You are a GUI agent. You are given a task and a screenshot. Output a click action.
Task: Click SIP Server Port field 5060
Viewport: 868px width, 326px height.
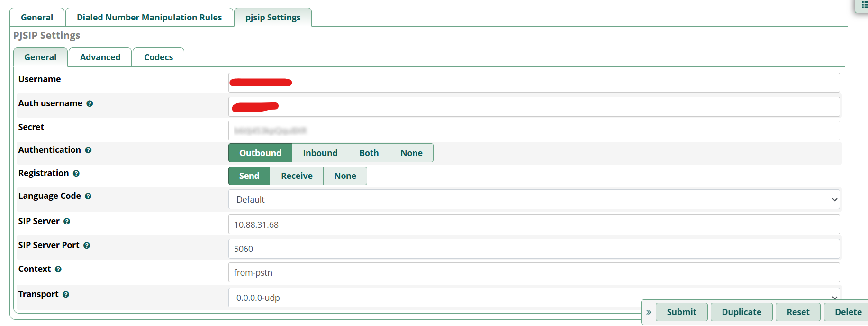point(534,249)
